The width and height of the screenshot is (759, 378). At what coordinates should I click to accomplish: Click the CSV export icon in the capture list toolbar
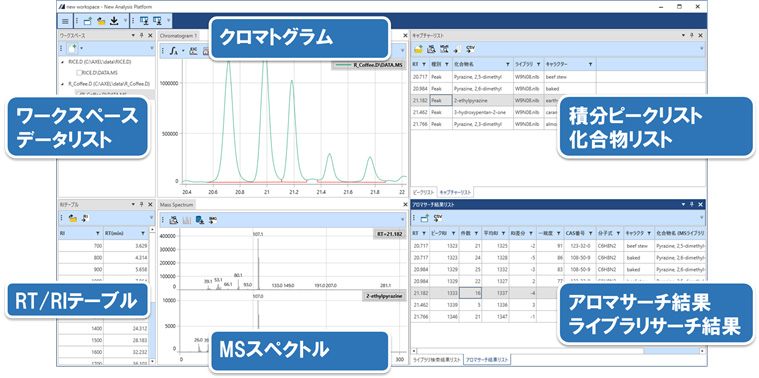click(x=471, y=48)
